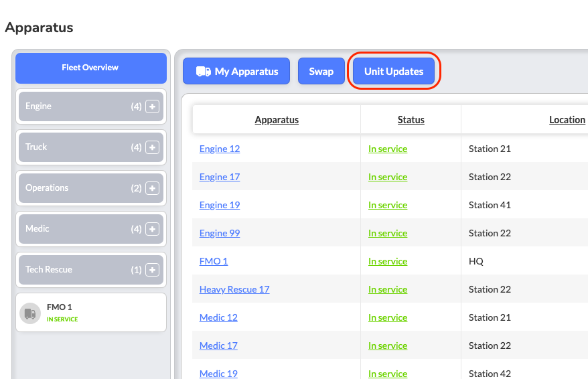Click In service status for Medic 19
588x379 pixels.
tap(388, 374)
